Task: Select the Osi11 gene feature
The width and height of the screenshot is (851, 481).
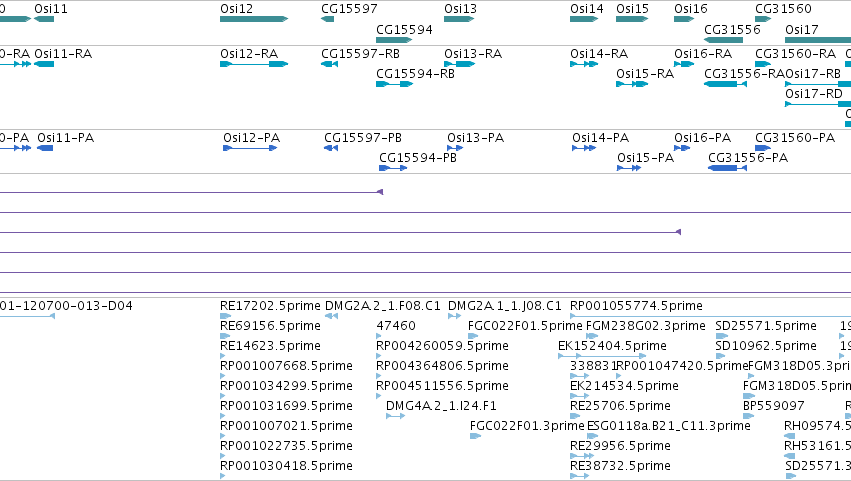Action: [x=44, y=19]
